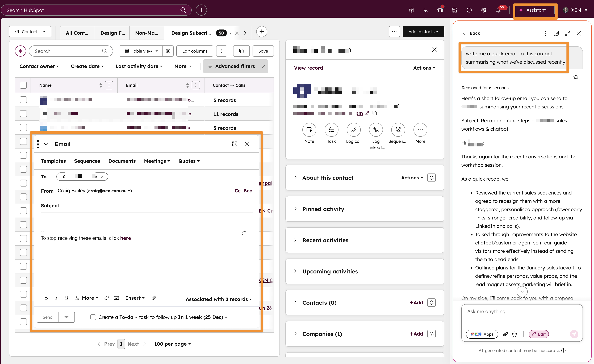
Task: Open the Contact owner filter dropdown
Action: [x=39, y=66]
